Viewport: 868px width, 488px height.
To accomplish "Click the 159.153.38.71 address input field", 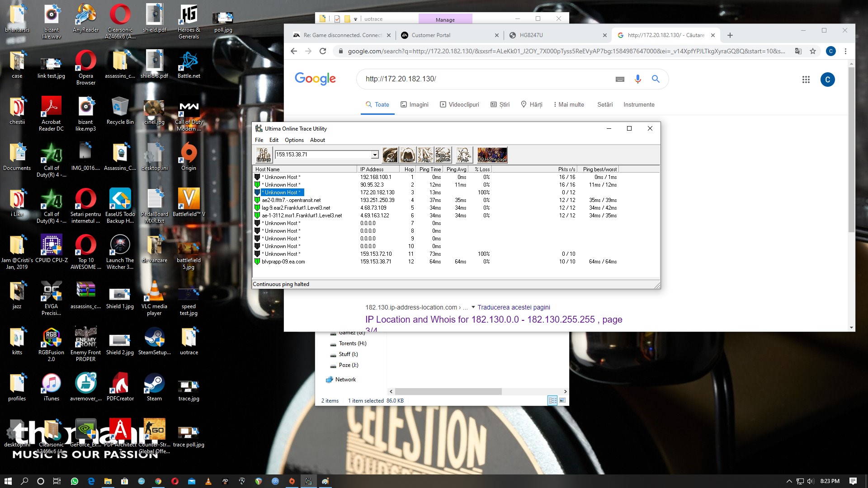I will tap(323, 155).
